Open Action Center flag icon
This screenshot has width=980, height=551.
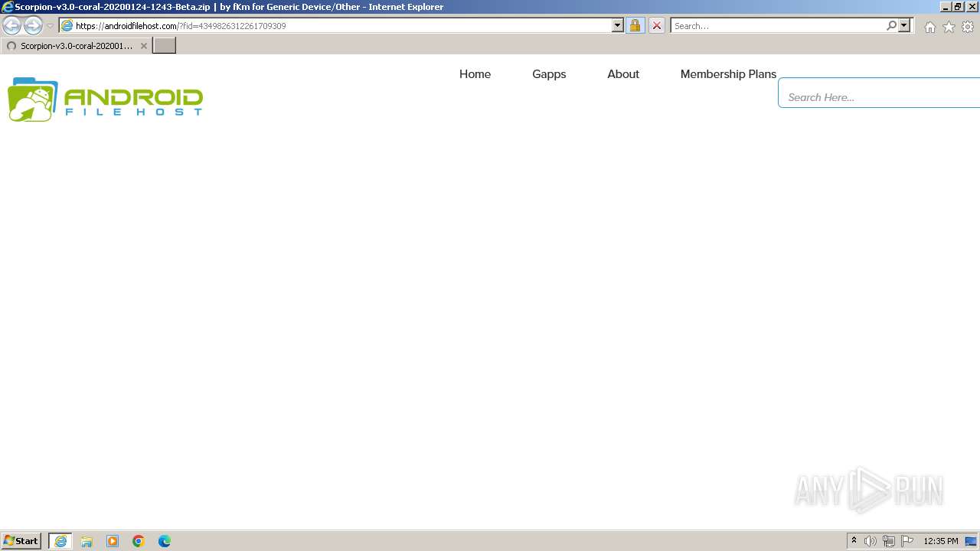pyautogui.click(x=907, y=541)
